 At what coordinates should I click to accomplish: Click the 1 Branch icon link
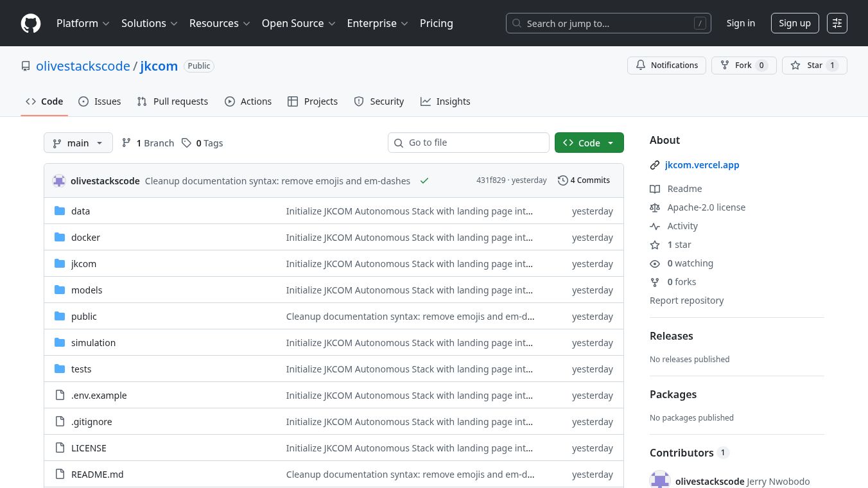click(148, 143)
